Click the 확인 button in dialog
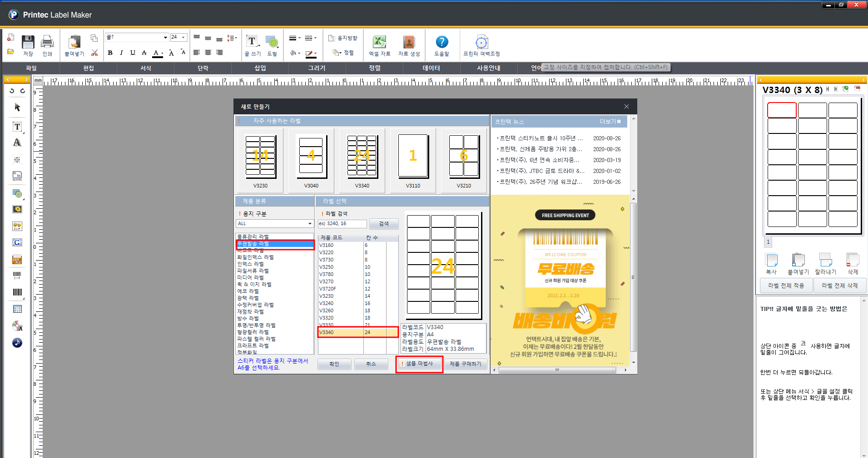Image resolution: width=868 pixels, height=458 pixels. tap(334, 364)
